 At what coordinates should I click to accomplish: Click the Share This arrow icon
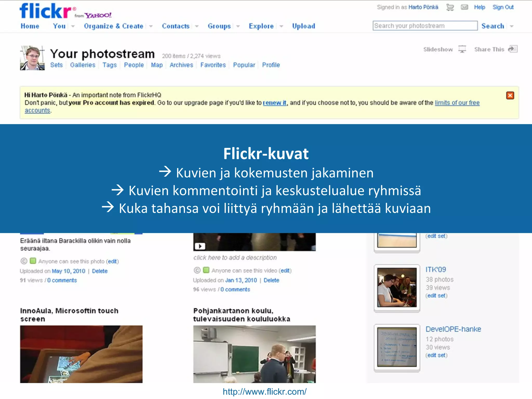pyautogui.click(x=513, y=49)
